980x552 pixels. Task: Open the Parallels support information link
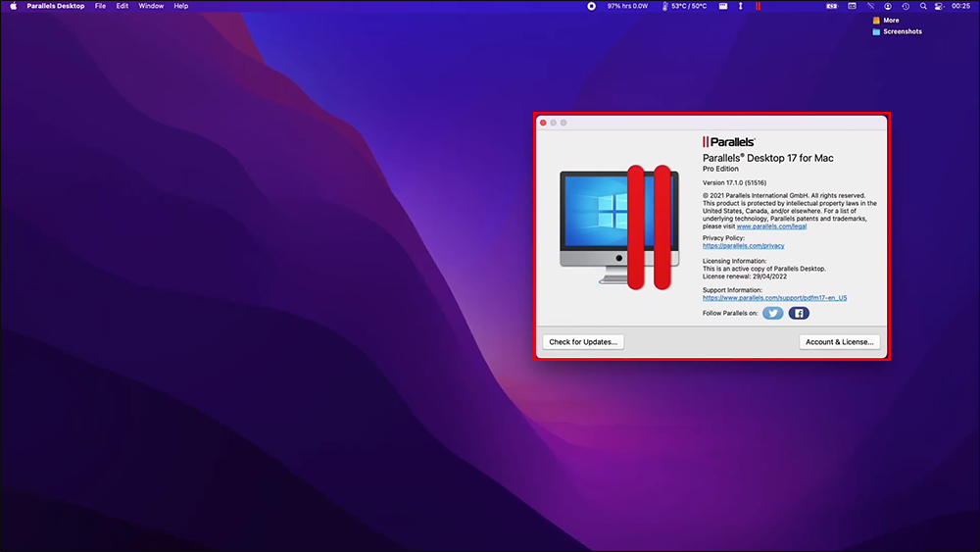coord(774,297)
